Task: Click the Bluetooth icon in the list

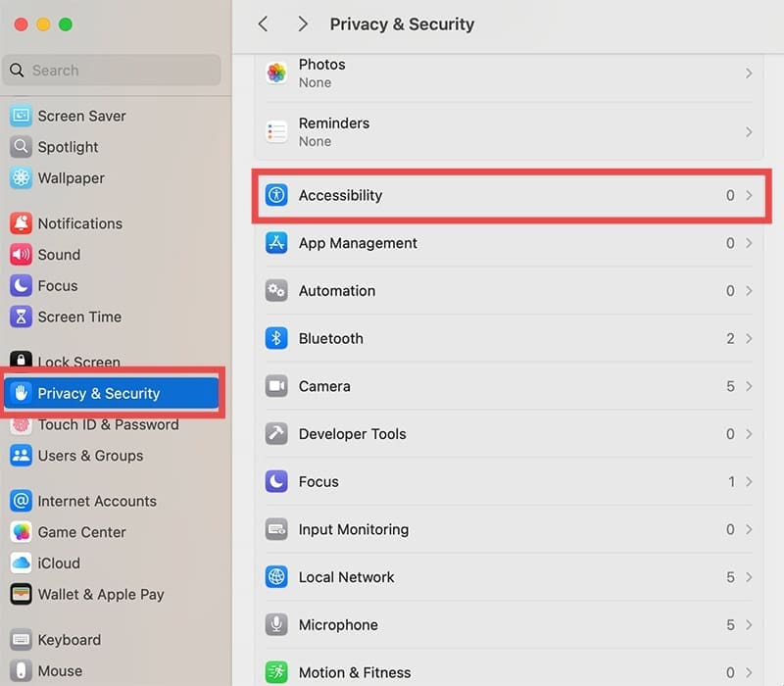Action: click(x=276, y=338)
